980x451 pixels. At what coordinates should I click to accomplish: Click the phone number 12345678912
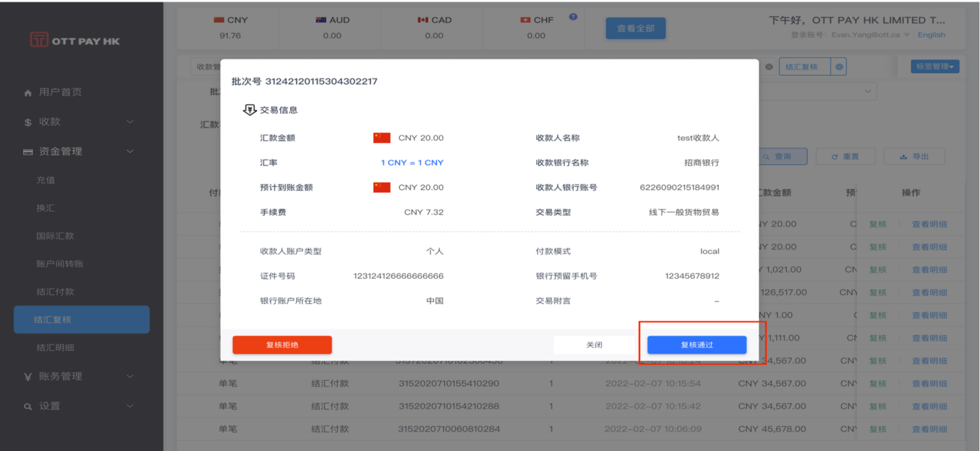click(x=692, y=276)
